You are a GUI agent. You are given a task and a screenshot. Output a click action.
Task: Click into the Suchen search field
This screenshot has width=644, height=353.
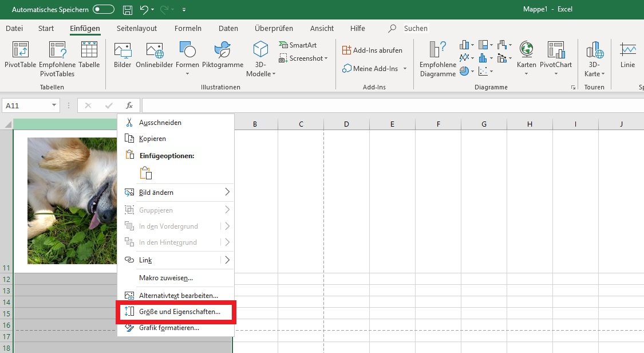point(416,29)
